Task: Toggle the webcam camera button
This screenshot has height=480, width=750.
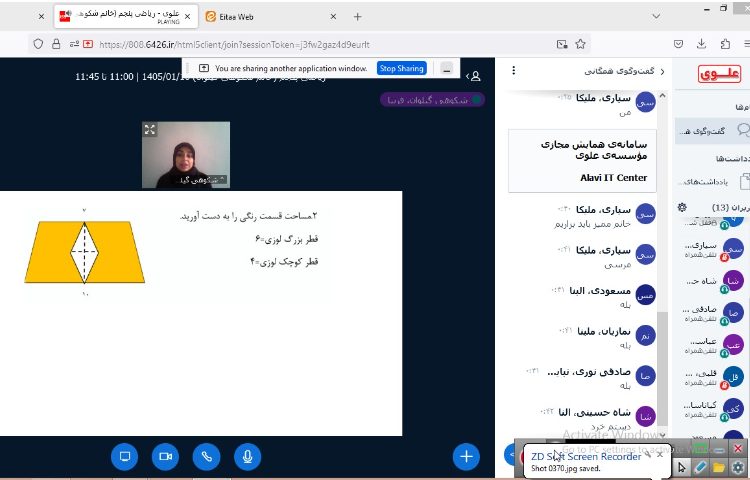Action: click(x=165, y=457)
